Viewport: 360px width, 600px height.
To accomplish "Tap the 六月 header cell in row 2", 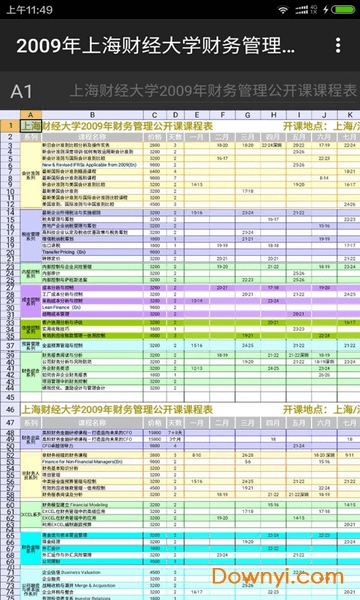I will click(324, 137).
